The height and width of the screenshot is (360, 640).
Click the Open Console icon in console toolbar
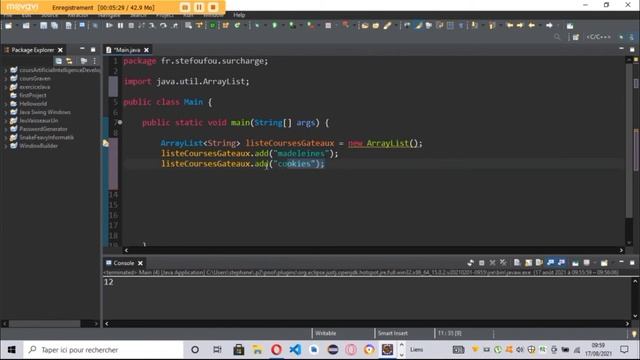(x=604, y=263)
